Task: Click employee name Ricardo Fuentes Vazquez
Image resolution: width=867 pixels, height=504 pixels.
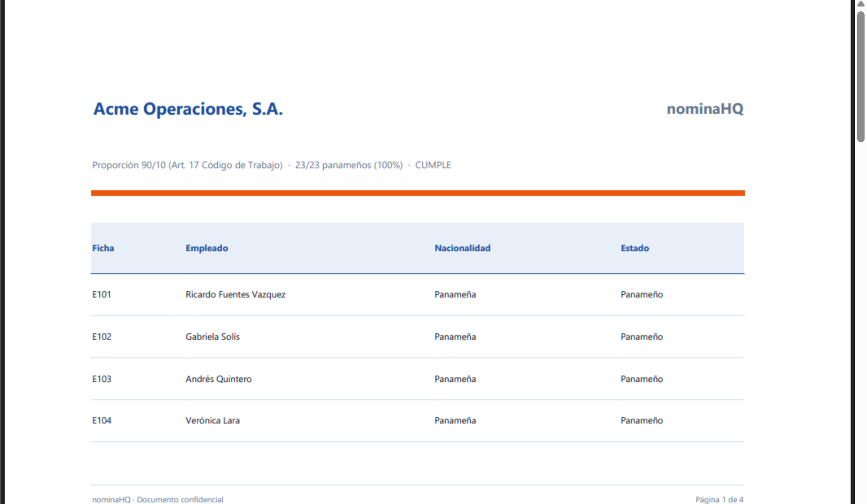Action: pos(235,294)
